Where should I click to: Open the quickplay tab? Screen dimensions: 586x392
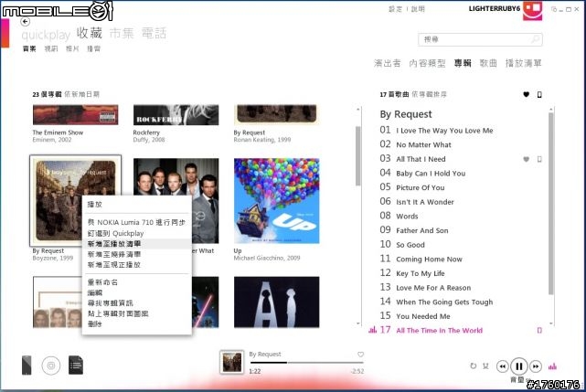tap(46, 35)
